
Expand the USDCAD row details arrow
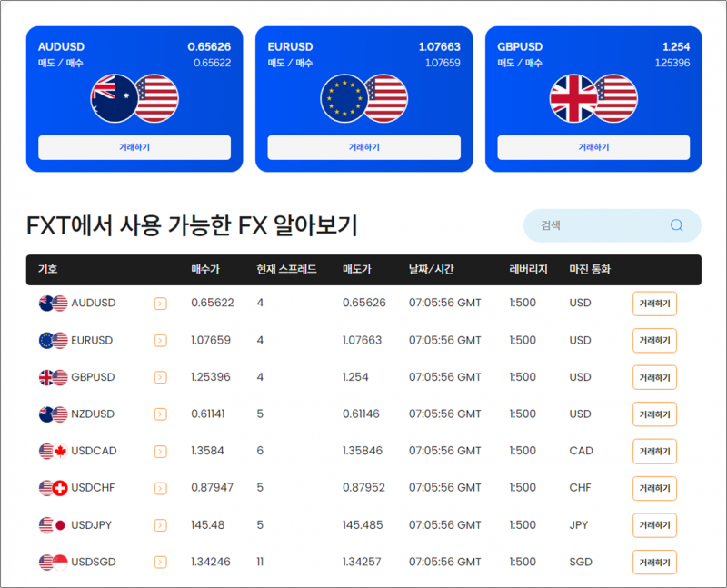pyautogui.click(x=161, y=451)
